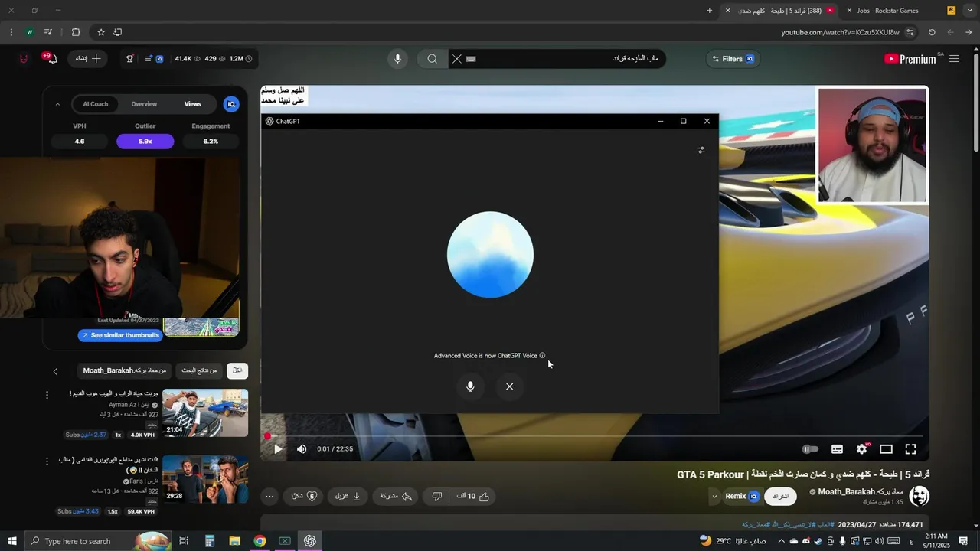Open browser extensions puzzle icon
Screen dimensions: 980x551
coord(76,32)
